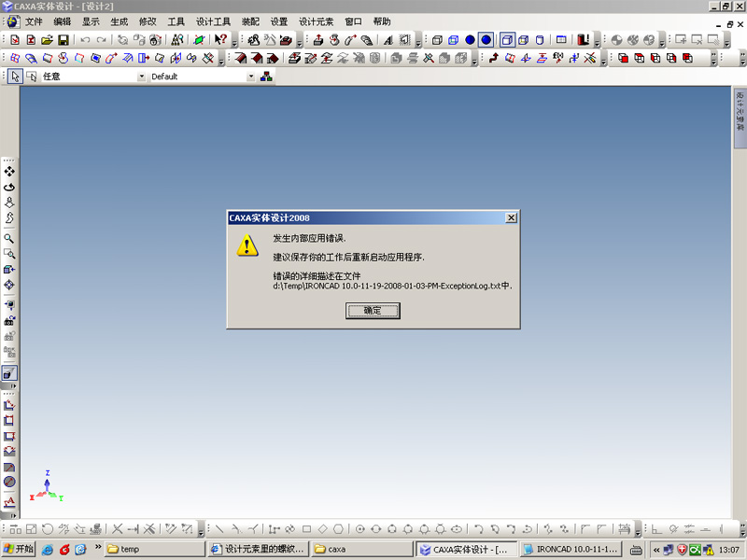Screen dimensions: 747x560
Task: Click the first solid red cube icon
Action: point(623,58)
